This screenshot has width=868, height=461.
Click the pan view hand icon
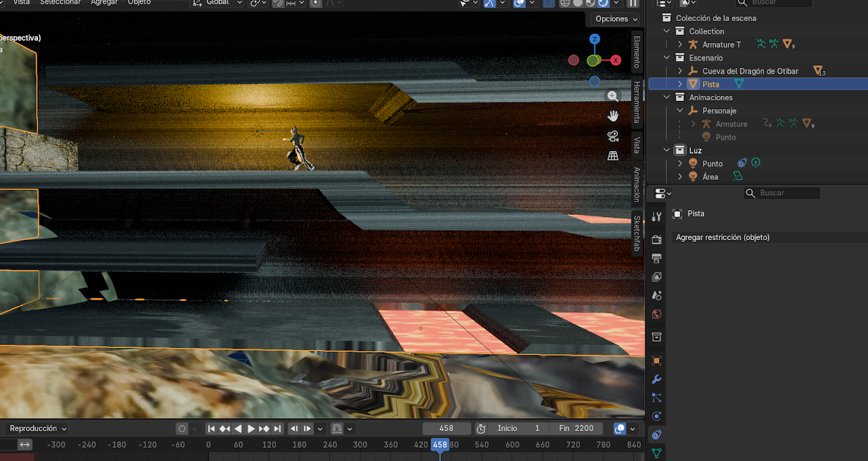[x=613, y=116]
